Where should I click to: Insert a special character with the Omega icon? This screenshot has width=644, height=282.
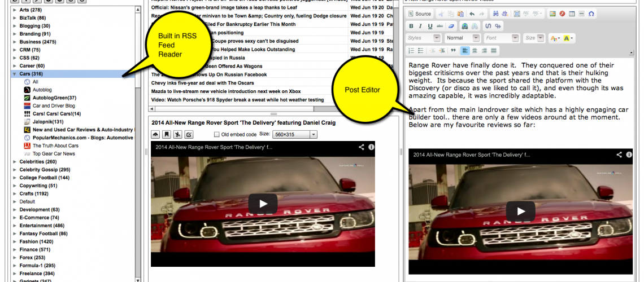pos(591,14)
